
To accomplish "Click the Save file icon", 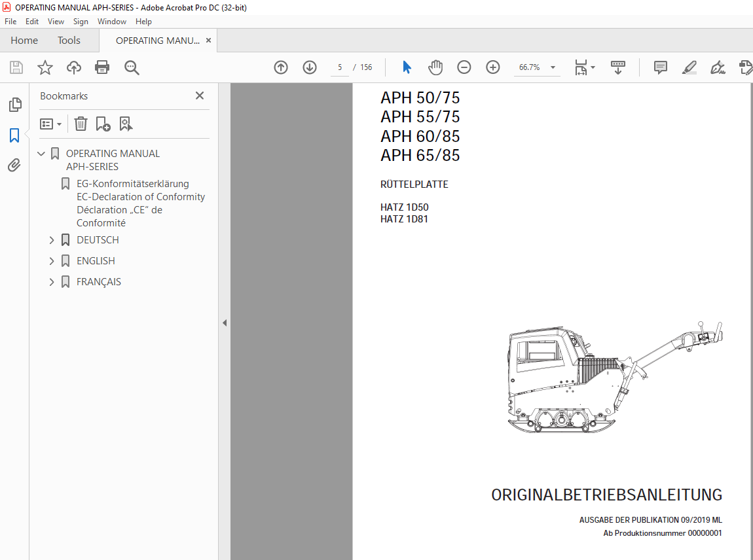I will click(x=16, y=67).
